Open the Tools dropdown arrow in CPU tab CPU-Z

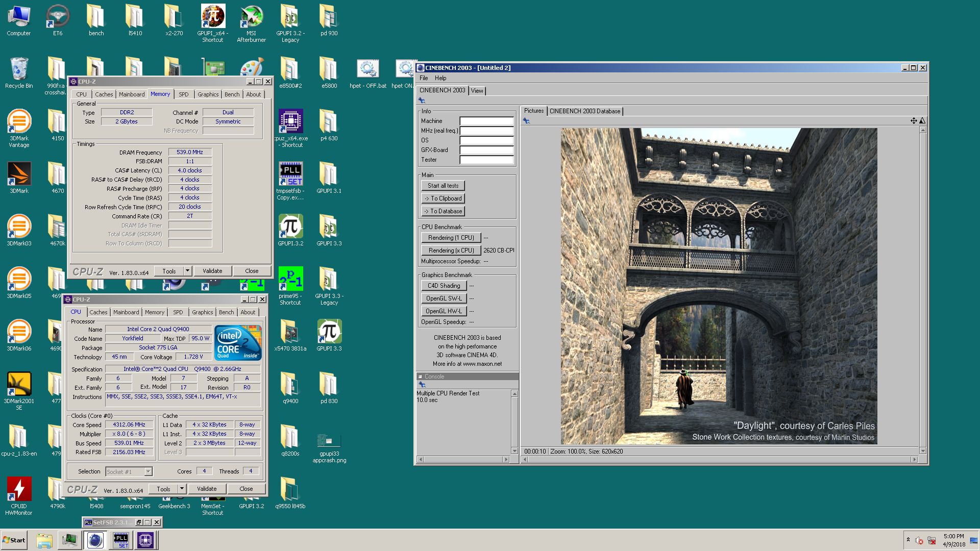(x=182, y=489)
